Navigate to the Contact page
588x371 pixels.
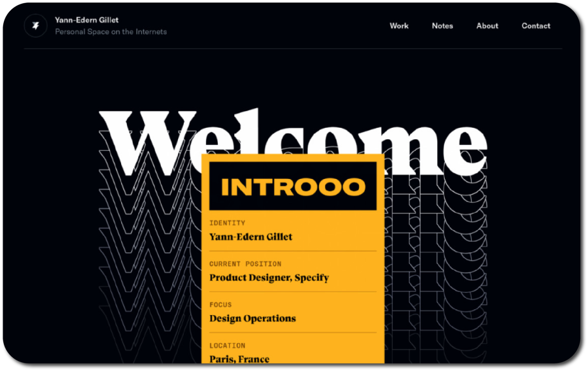(536, 26)
